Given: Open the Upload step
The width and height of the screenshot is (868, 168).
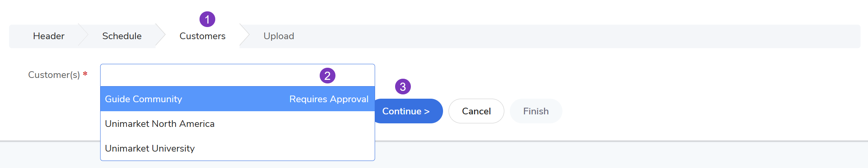Looking at the screenshot, I should (278, 36).
